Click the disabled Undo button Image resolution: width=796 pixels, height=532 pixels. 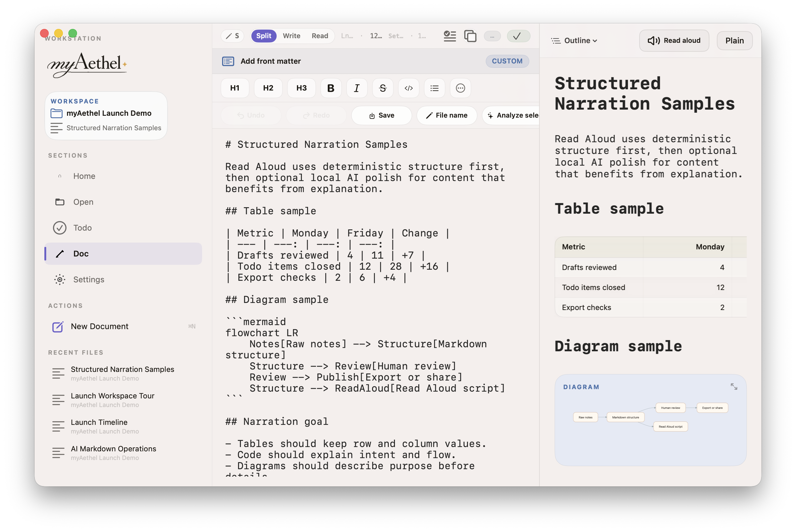click(x=251, y=115)
